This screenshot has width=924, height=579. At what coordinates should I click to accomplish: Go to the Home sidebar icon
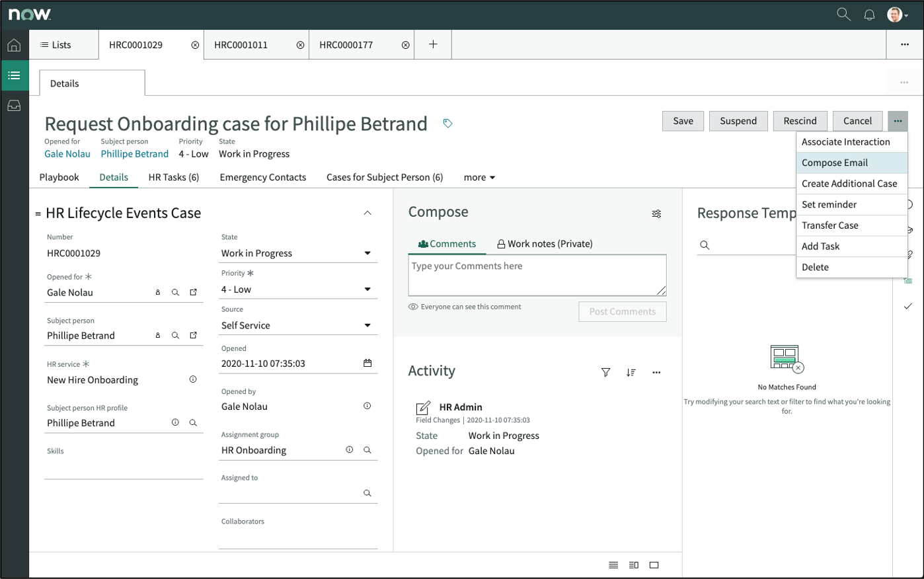pyautogui.click(x=14, y=45)
